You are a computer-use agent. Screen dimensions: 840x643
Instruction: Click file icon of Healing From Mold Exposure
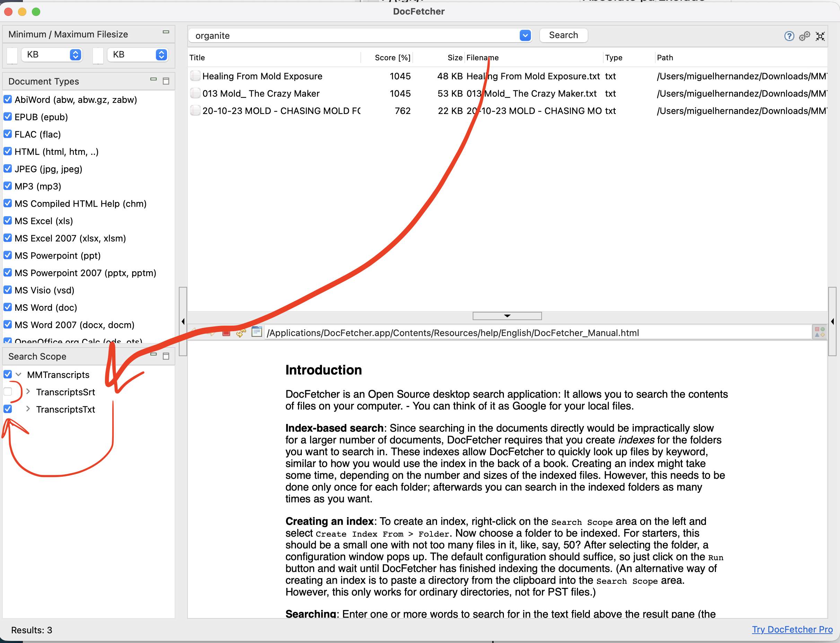coord(195,76)
